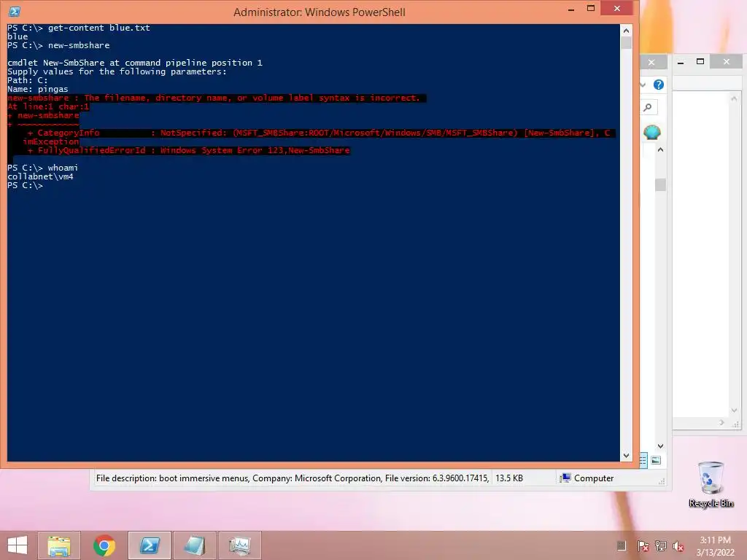Maximize the PowerShell window

[x=591, y=9]
